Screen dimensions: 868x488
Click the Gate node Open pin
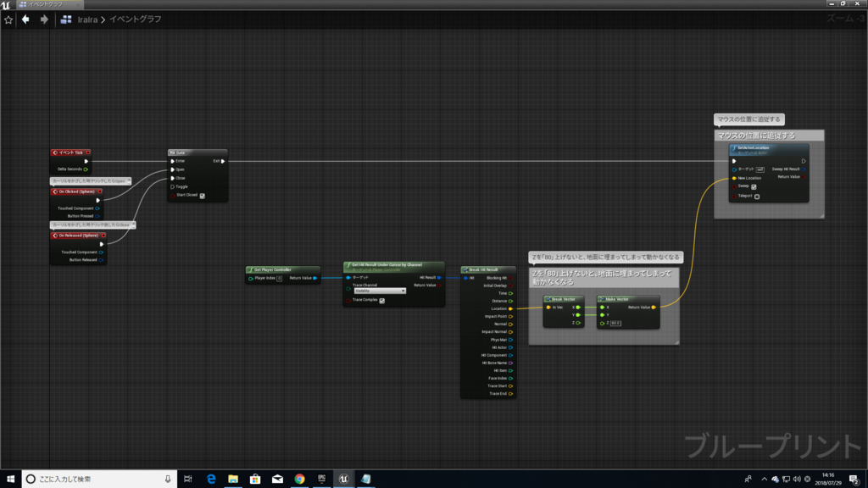click(x=173, y=169)
